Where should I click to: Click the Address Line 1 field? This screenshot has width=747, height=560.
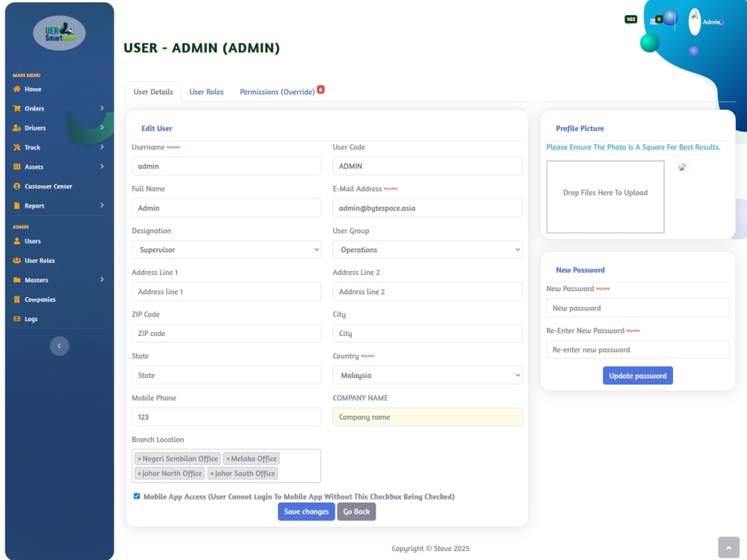click(226, 291)
